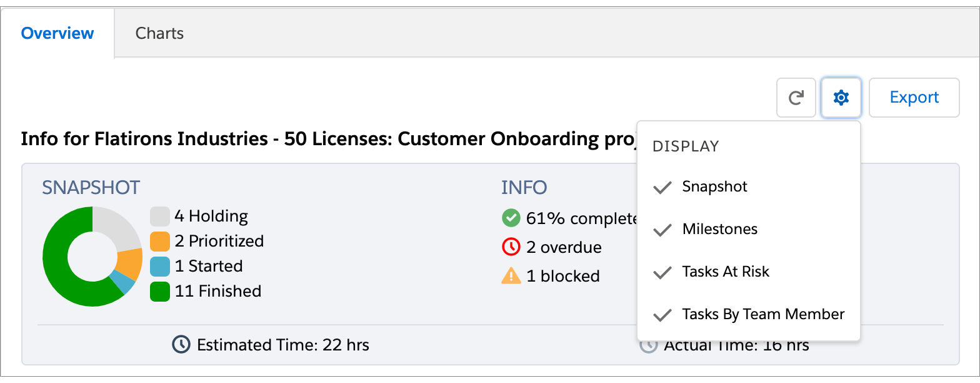
Task: Uncheck Snapshot in the display menu
Action: point(749,186)
